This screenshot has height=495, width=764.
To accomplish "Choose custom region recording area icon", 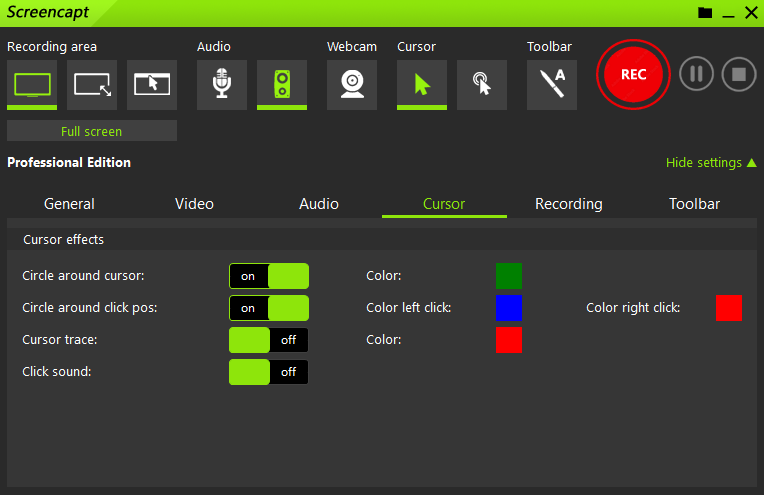I will pyautogui.click(x=92, y=85).
